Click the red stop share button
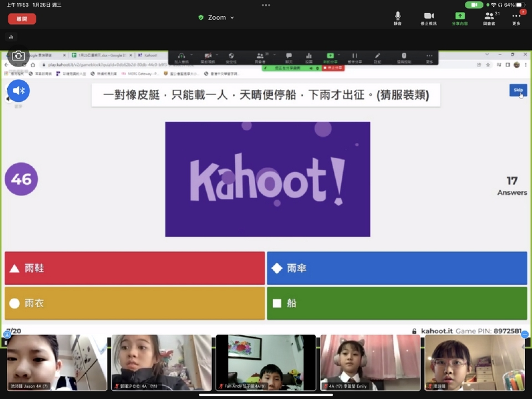The width and height of the screenshot is (532, 399). pyautogui.click(x=333, y=68)
